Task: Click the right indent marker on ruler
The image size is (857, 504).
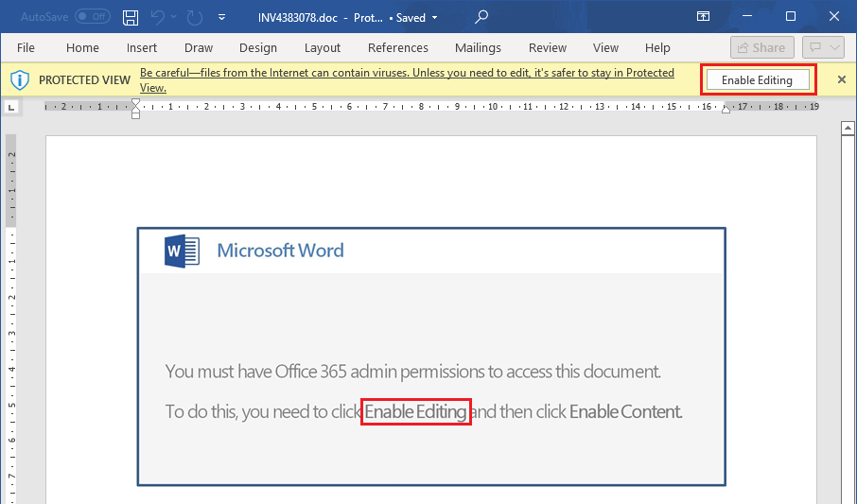Action: 726,110
